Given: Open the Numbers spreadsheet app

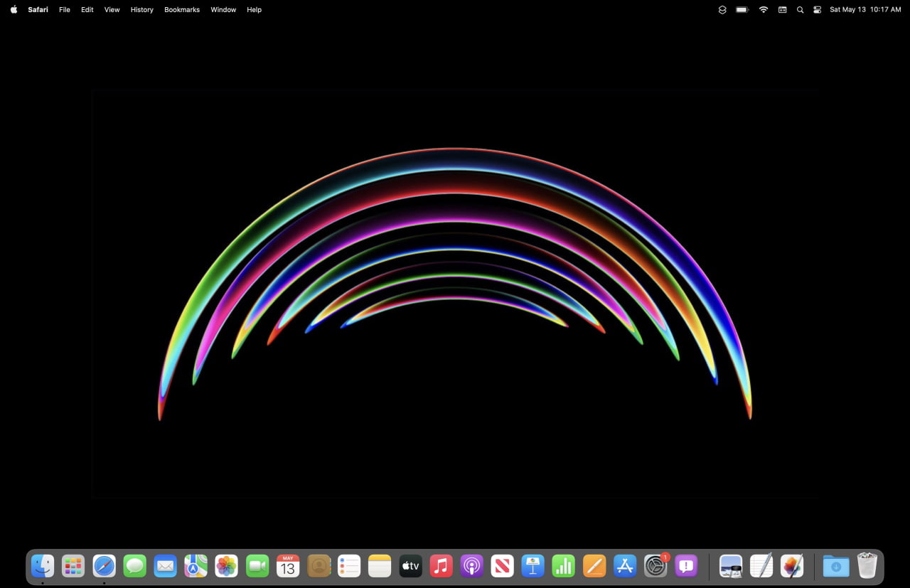Looking at the screenshot, I should click(x=563, y=566).
